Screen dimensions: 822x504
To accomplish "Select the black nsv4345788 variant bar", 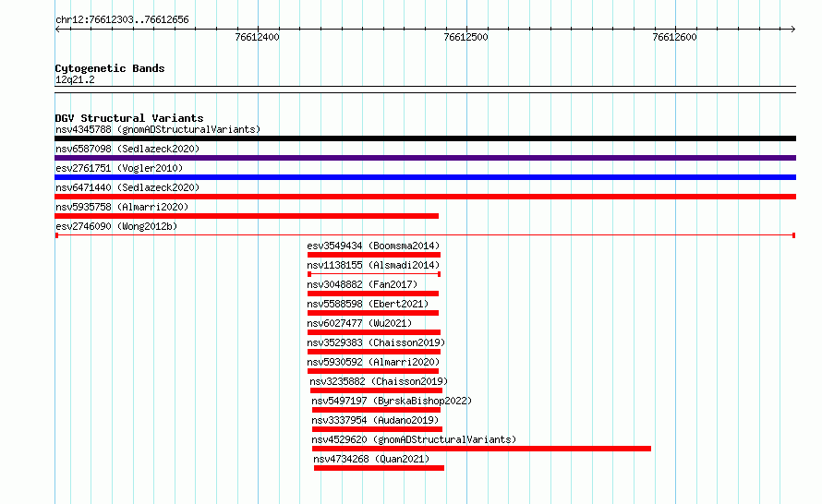I will (x=425, y=138).
